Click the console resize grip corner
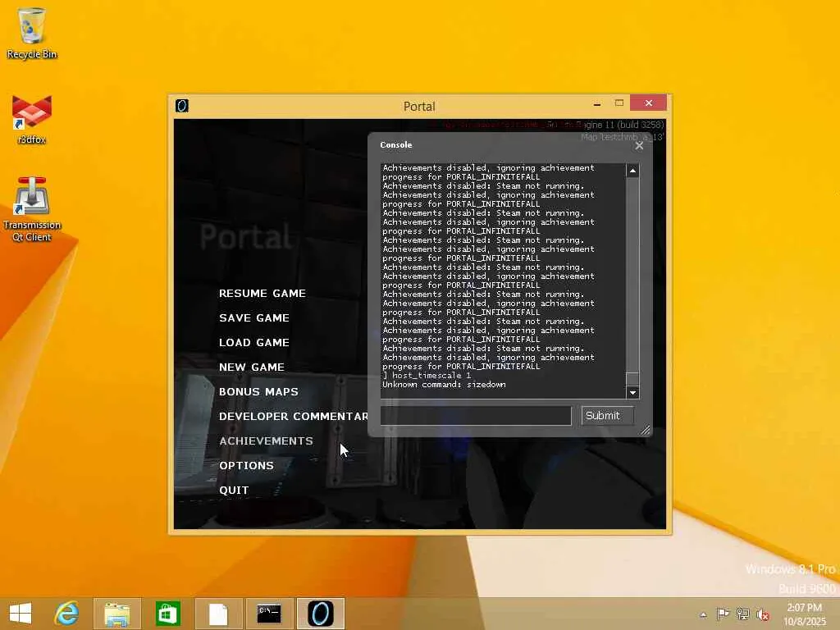This screenshot has height=630, width=840. pos(645,430)
